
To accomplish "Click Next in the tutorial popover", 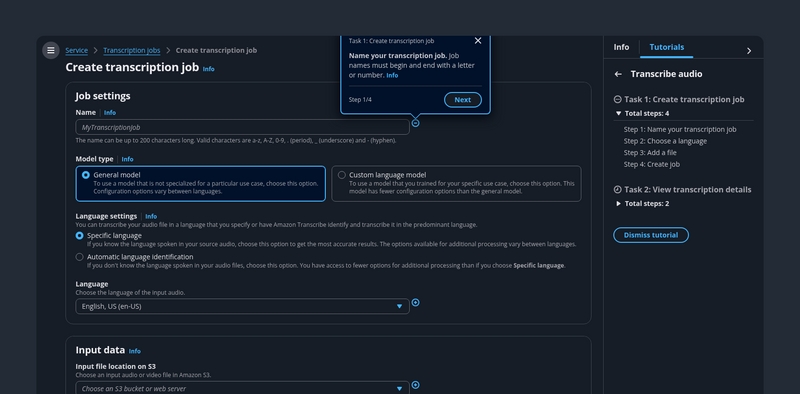I will tap(463, 100).
